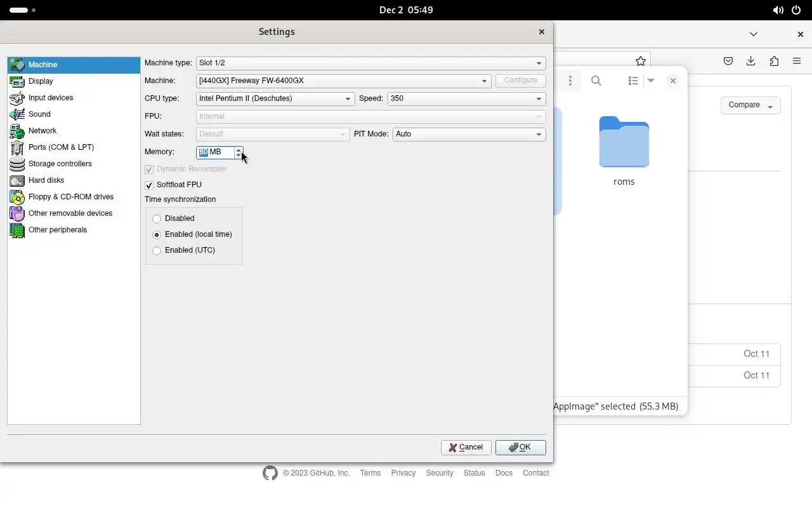Image resolution: width=812 pixels, height=508 pixels.
Task: Click the Floppy & CD-ROM drives icon
Action: click(x=17, y=197)
